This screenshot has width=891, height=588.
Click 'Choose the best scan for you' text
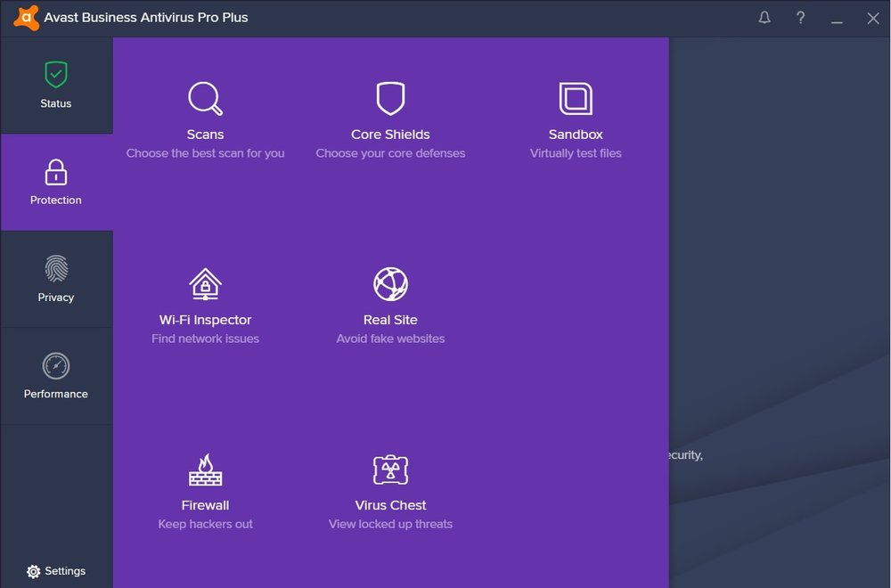[205, 153]
